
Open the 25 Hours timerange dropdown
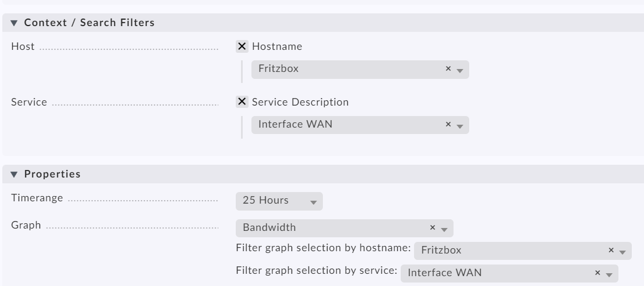[x=279, y=201]
